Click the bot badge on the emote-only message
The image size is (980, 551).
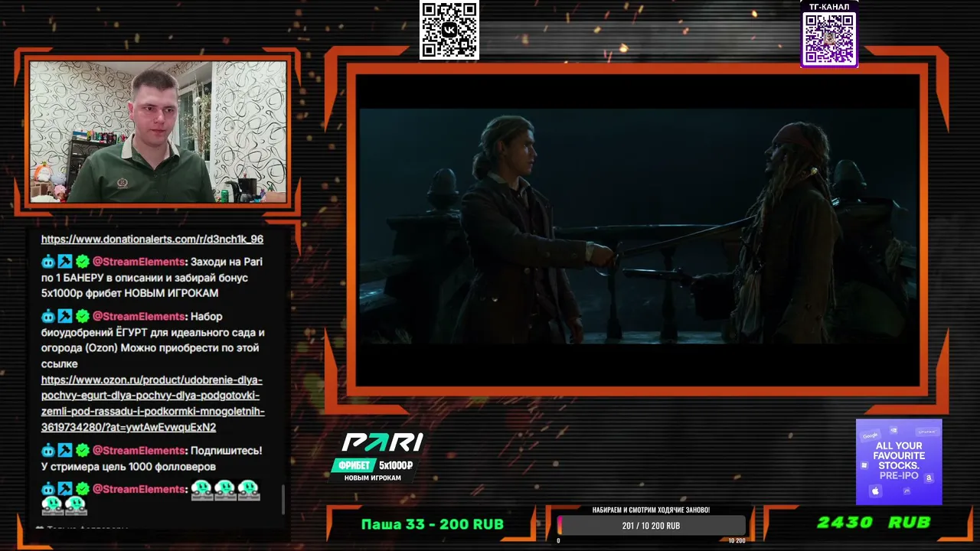[48, 489]
